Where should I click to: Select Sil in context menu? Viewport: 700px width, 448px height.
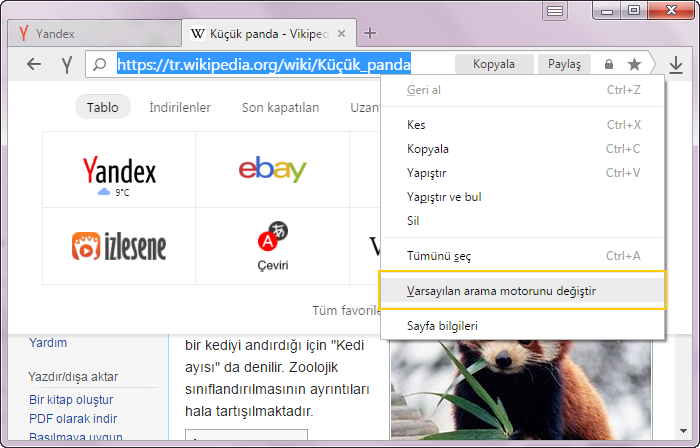[x=523, y=220]
